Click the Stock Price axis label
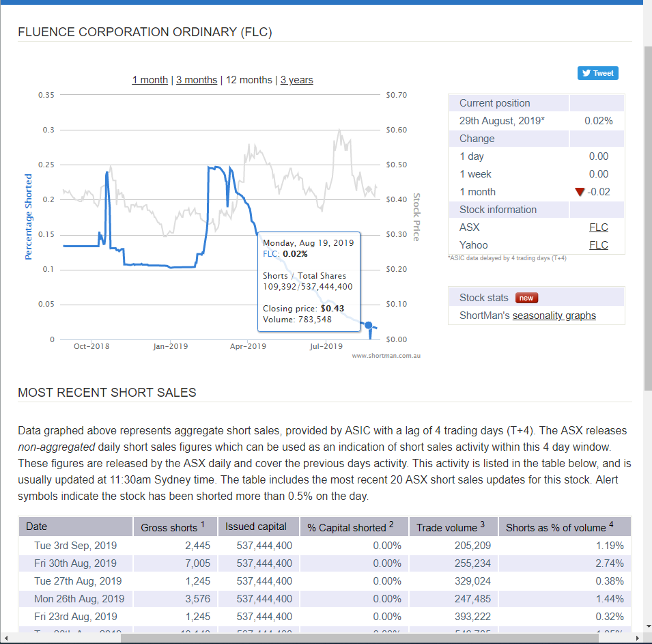This screenshot has height=644, width=652. 416,217
